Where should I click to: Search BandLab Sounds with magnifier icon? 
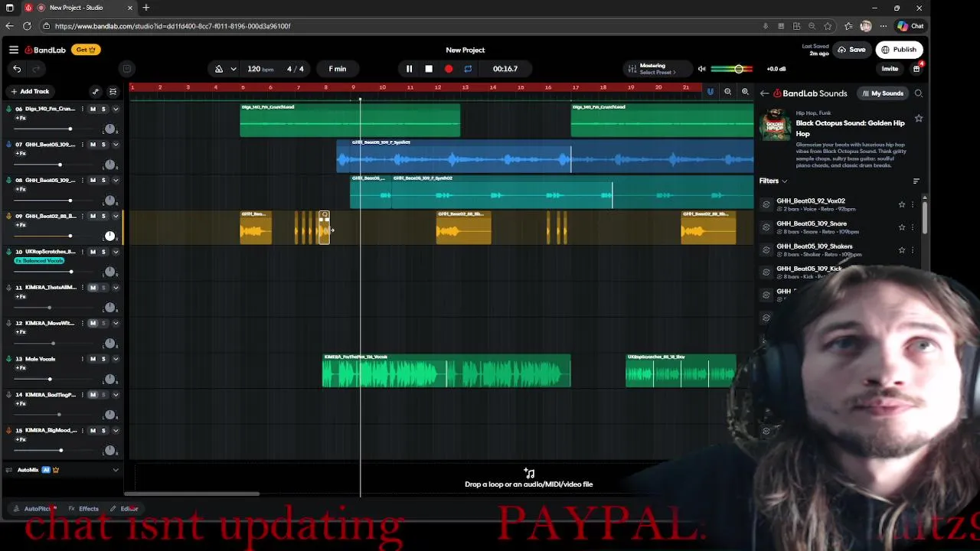(x=919, y=93)
